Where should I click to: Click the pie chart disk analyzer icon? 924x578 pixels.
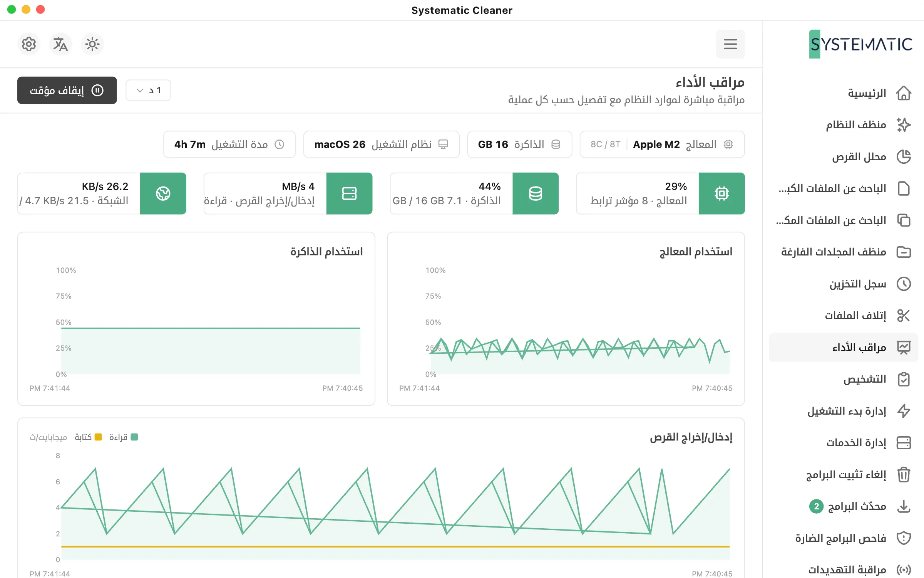[903, 157]
